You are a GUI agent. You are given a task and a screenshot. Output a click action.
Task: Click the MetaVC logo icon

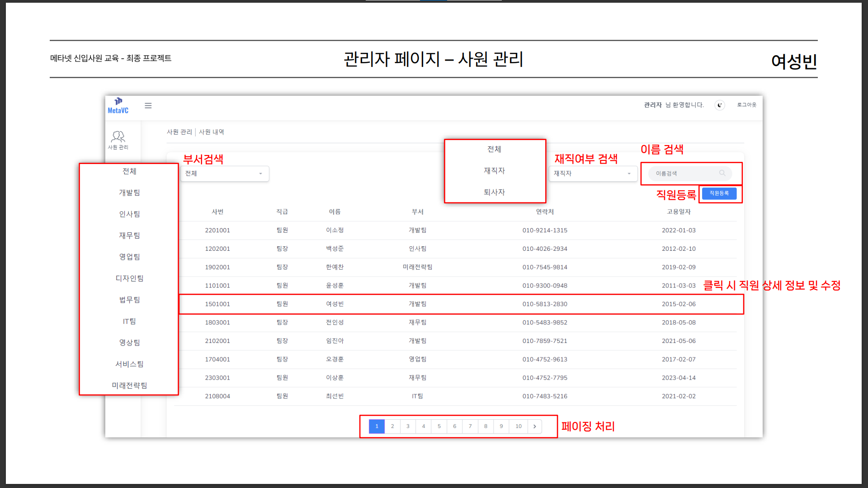click(118, 102)
